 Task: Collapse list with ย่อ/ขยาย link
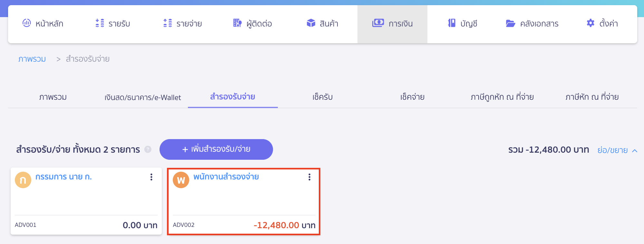[617, 150]
